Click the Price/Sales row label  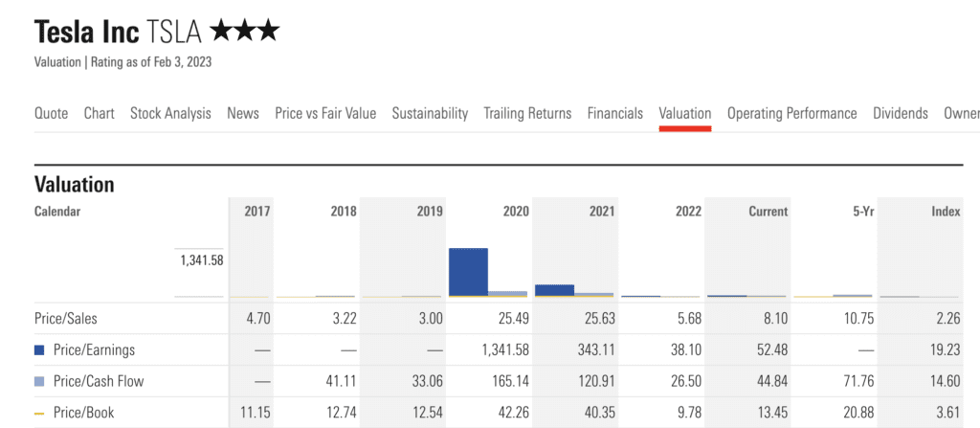[66, 319]
